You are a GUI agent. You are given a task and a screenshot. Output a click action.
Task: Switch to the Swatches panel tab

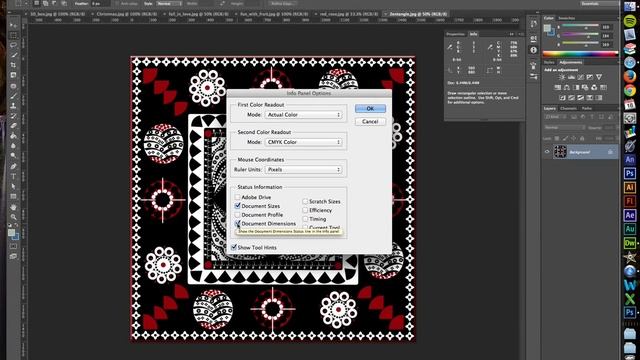coord(567,18)
